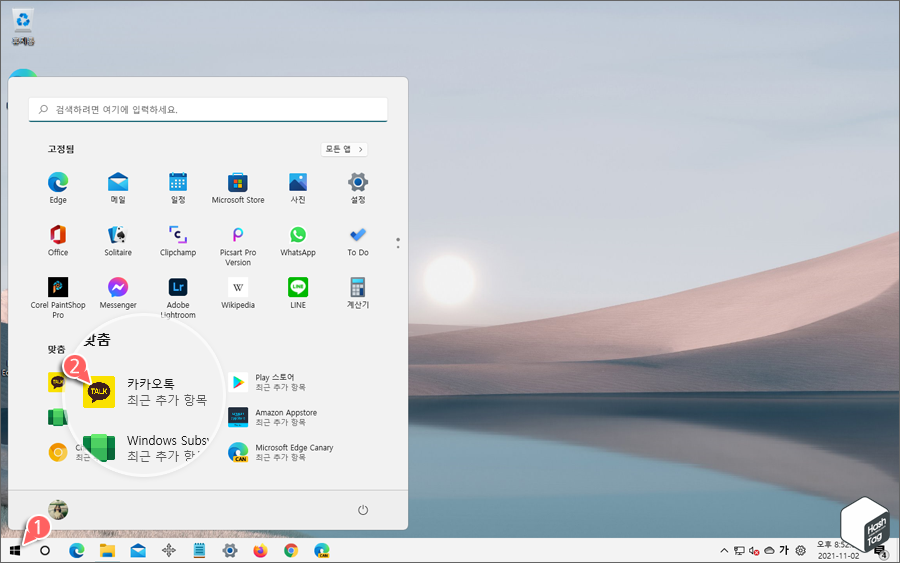
Task: Click the muted volume tray icon
Action: click(754, 551)
